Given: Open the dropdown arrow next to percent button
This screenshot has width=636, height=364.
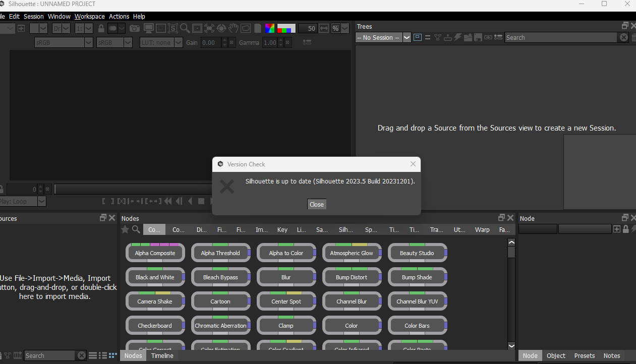Looking at the screenshot, I should coord(345,28).
